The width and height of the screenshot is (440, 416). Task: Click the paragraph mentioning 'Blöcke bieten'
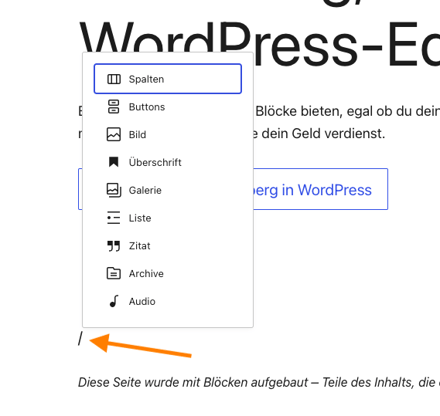[347, 122]
